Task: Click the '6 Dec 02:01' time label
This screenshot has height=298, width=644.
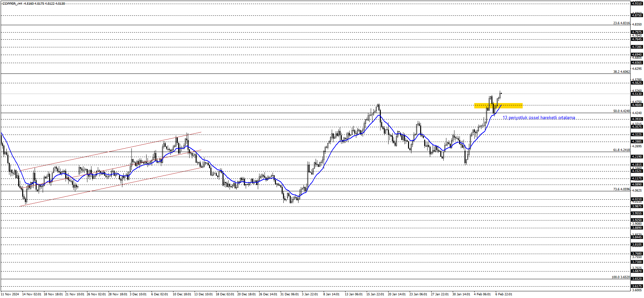Action: coord(160,294)
